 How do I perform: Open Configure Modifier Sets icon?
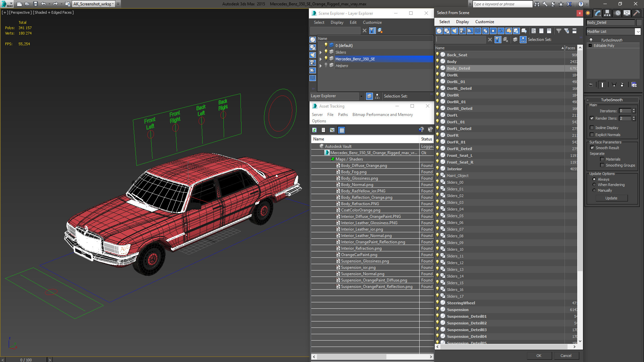[634, 85]
